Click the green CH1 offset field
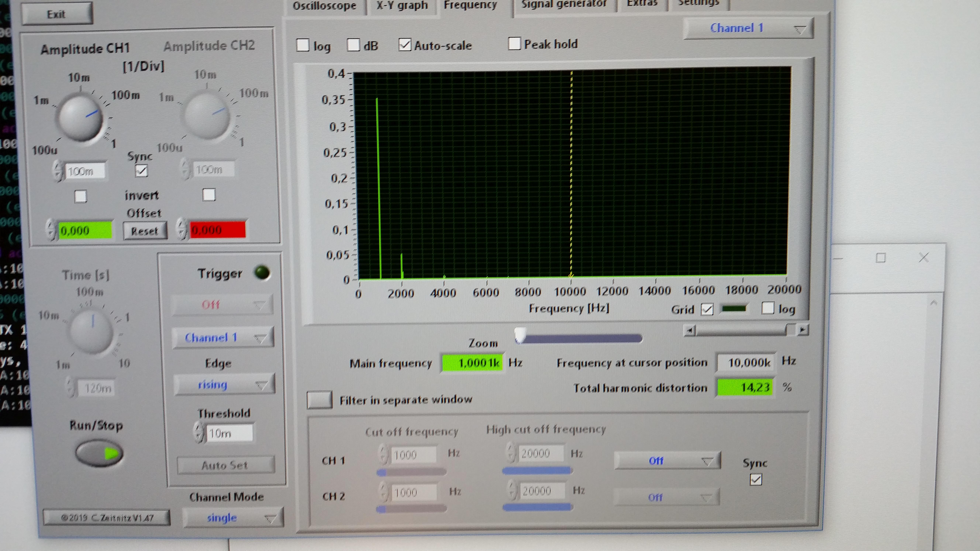980x551 pixels. click(x=85, y=231)
